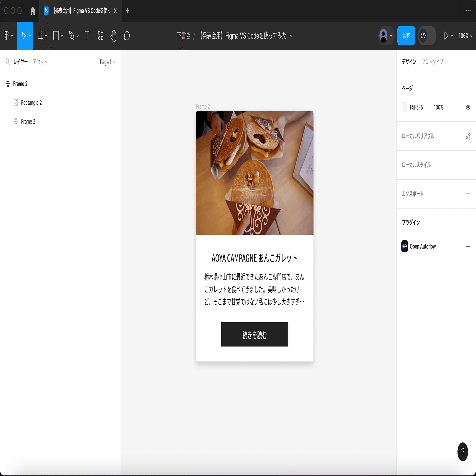476x476 pixels.
Task: Go to the Figma home screen
Action: click(x=33, y=11)
